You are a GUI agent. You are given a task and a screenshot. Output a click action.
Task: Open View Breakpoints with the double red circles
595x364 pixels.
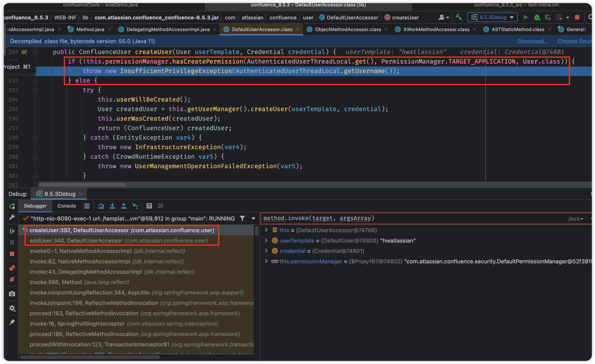12,268
